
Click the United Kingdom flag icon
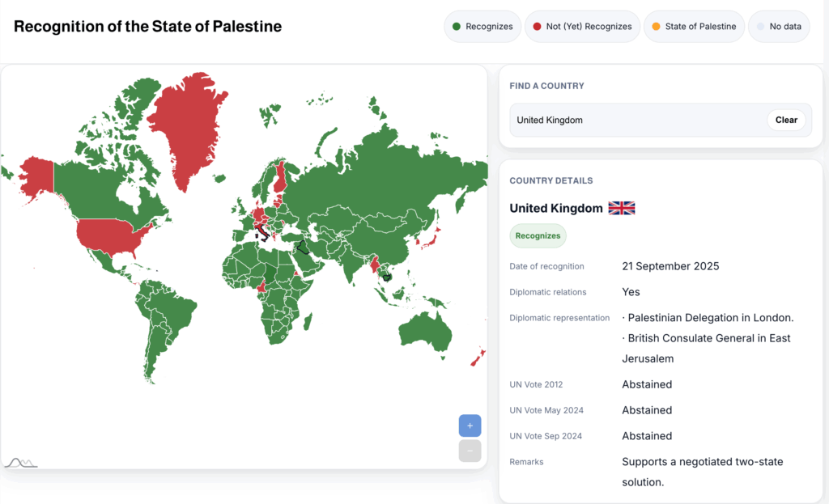coord(622,208)
